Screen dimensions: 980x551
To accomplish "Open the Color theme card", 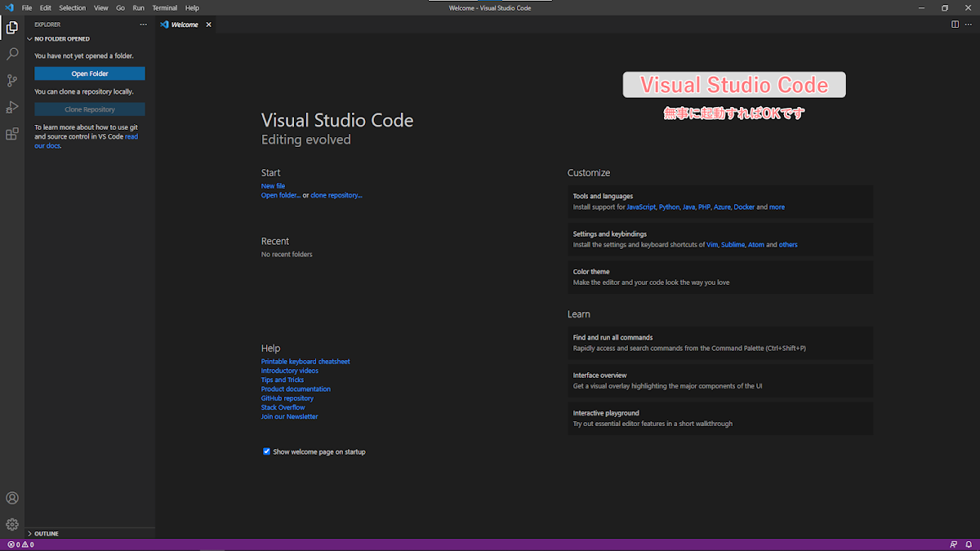I will coord(720,277).
